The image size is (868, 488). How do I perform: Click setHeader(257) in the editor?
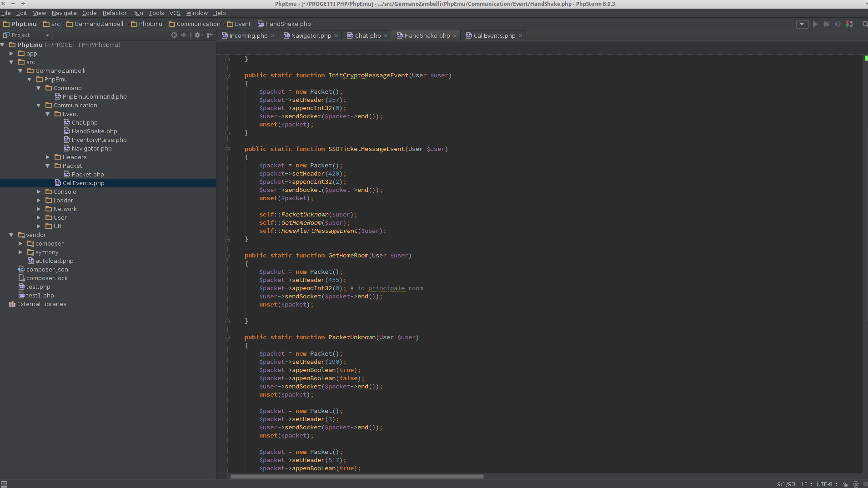(317, 100)
